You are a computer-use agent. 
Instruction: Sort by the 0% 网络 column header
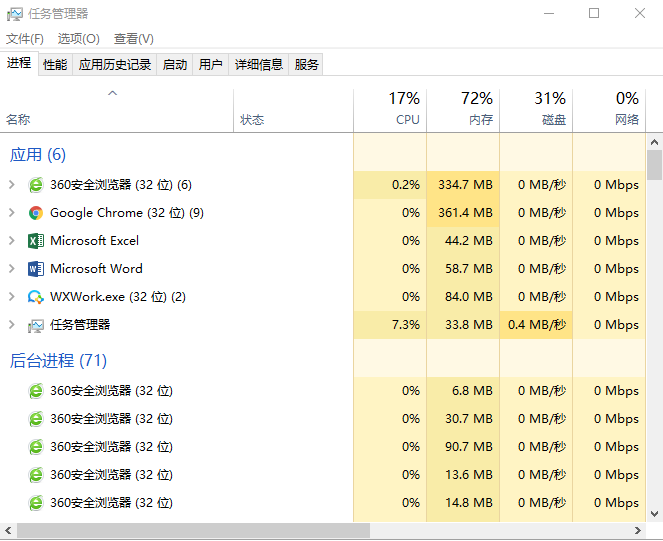tap(609, 111)
